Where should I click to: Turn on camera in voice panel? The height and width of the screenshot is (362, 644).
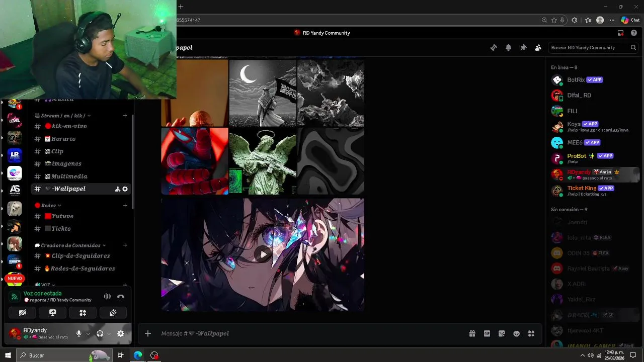coord(22,313)
